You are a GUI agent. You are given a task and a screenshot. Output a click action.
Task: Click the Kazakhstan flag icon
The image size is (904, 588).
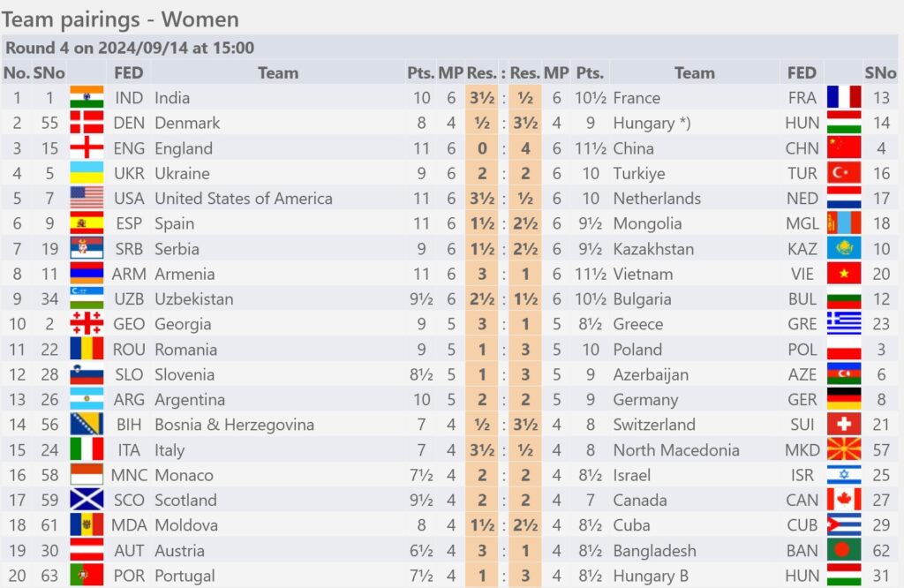pyautogui.click(x=843, y=248)
